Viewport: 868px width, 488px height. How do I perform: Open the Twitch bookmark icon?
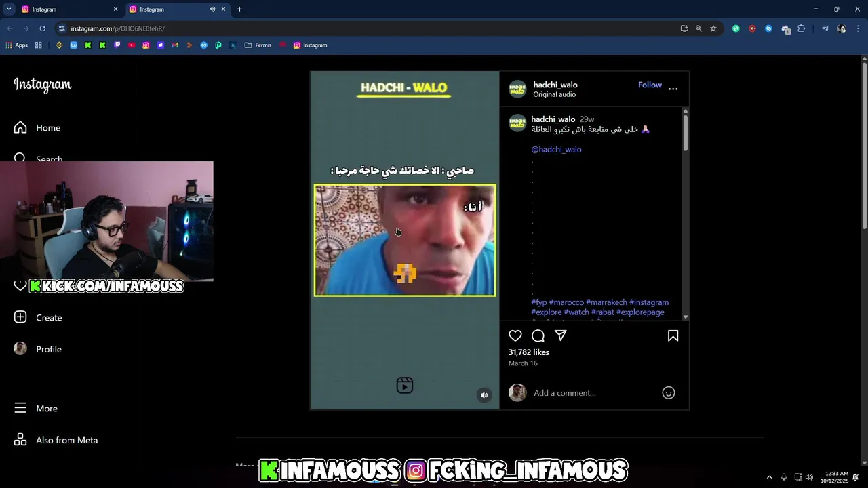click(117, 45)
